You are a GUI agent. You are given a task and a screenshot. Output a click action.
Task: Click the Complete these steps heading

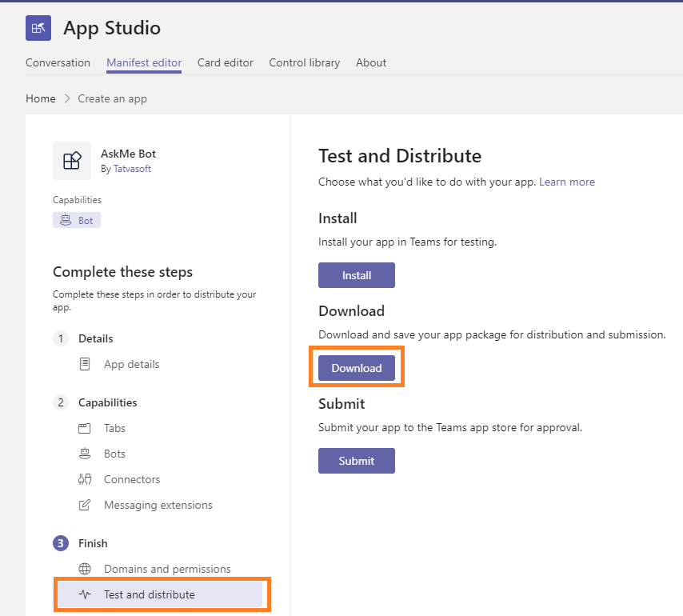pos(123,272)
